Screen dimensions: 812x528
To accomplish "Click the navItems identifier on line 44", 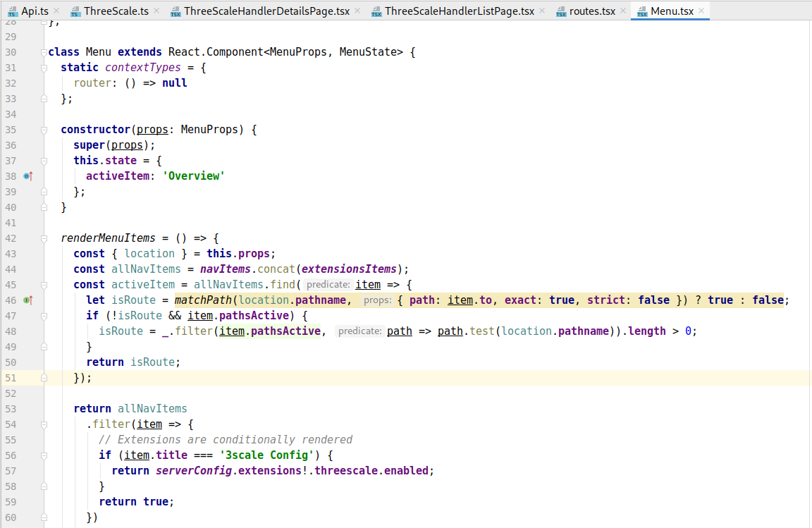I will 226,269.
